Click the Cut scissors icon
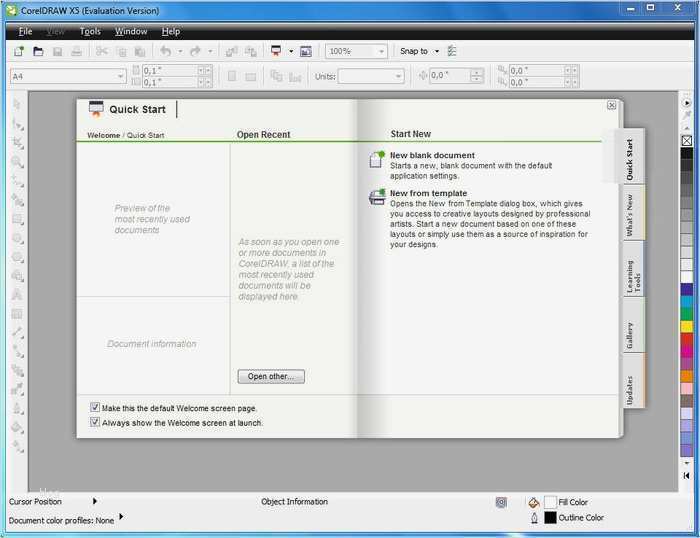This screenshot has width=700, height=538. [102, 51]
